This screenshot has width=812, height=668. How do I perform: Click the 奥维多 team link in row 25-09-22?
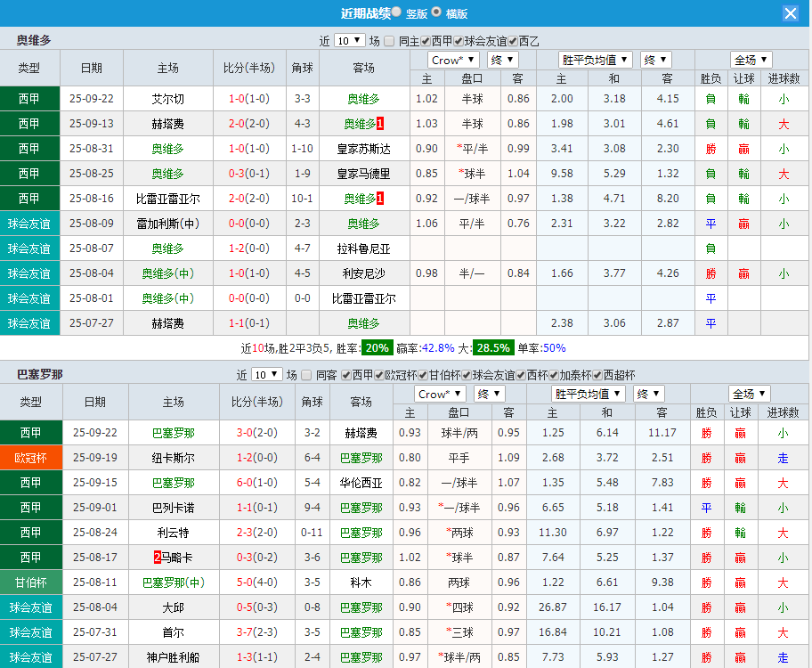(363, 100)
